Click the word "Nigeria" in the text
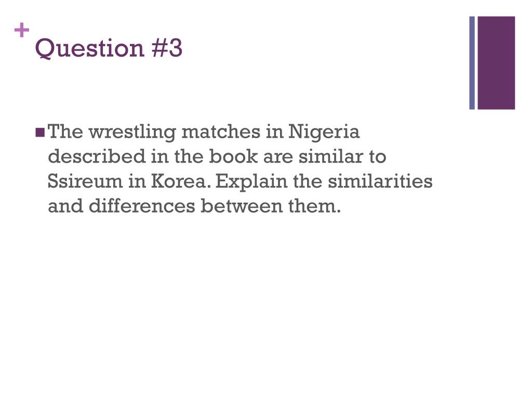Image resolution: width=532 pixels, height=399 pixels. 324,132
